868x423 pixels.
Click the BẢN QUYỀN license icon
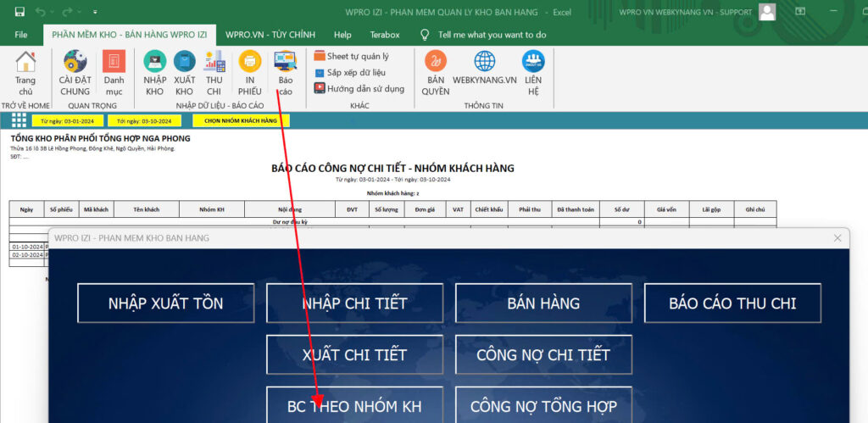coord(436,71)
